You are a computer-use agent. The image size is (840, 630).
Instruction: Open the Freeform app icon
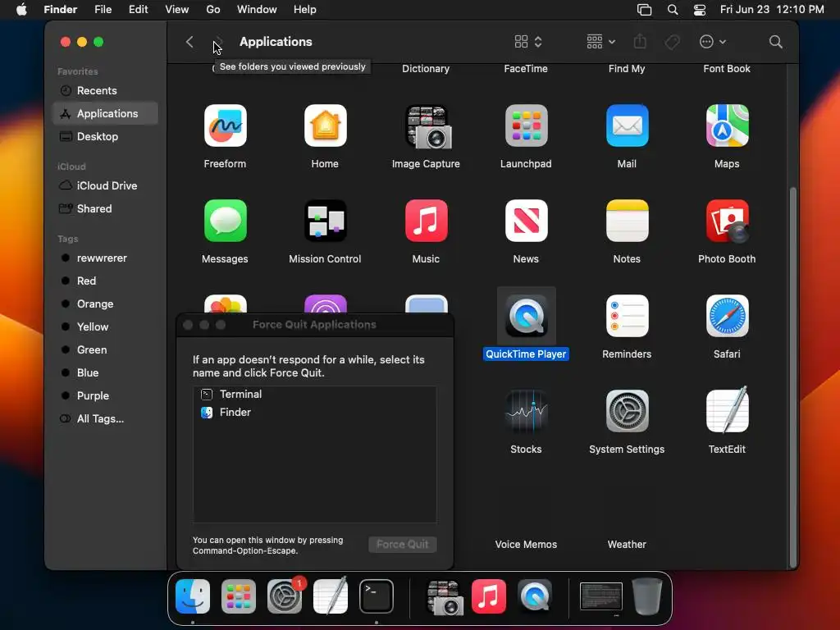tap(225, 126)
